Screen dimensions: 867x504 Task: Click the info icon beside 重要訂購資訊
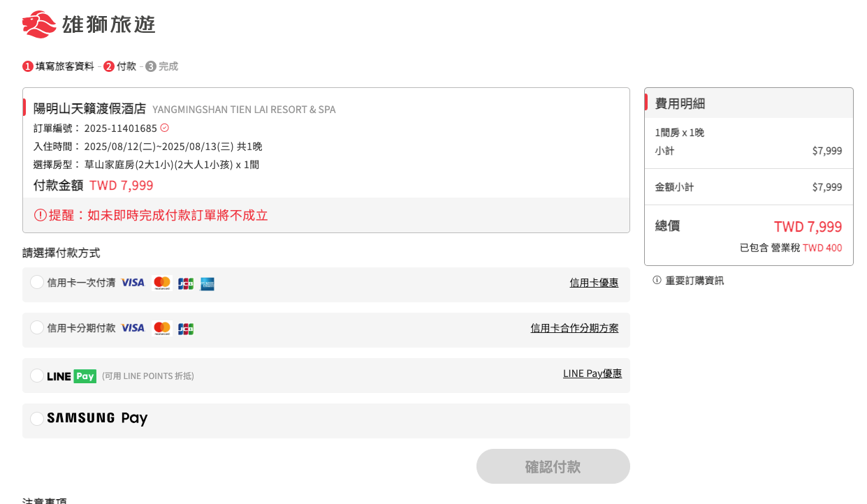[657, 280]
